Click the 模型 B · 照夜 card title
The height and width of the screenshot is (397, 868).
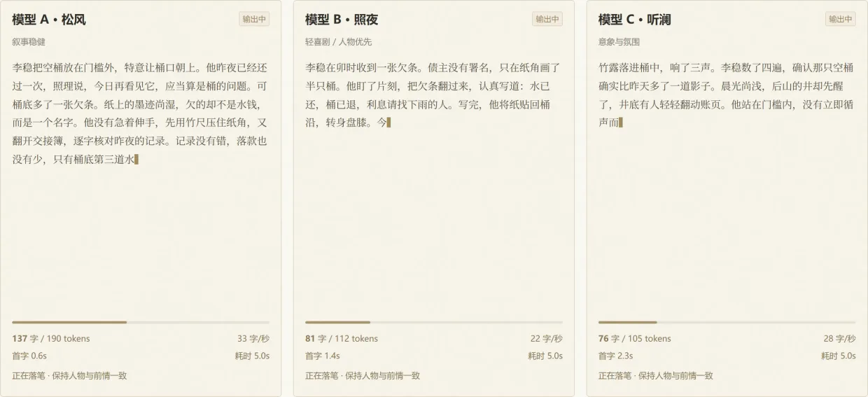coord(342,20)
